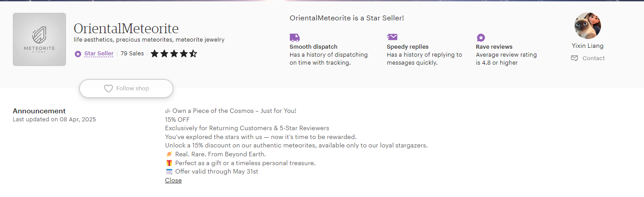Viewport: 644px width, 197px height.
Task: Follow the OrientalMeteorite shop
Action: 126,89
